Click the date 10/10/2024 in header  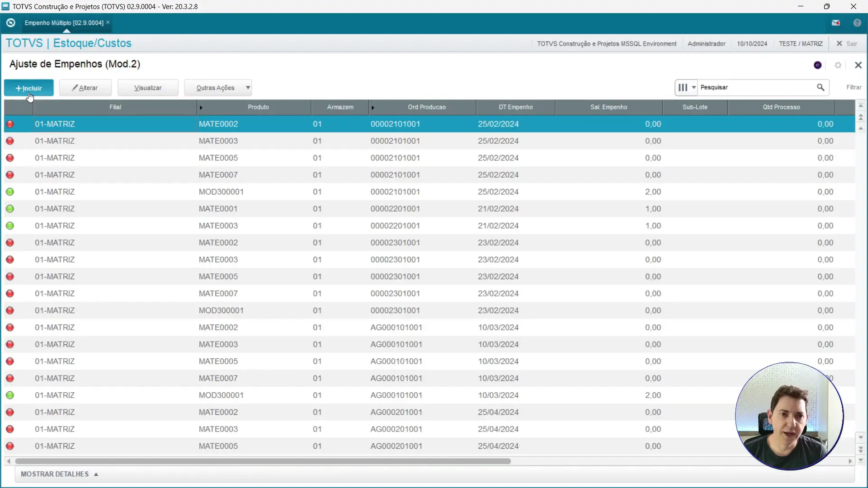pos(752,44)
